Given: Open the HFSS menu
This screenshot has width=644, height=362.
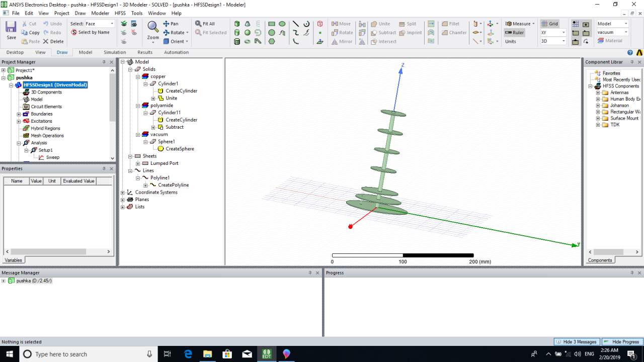Looking at the screenshot, I should (x=120, y=13).
